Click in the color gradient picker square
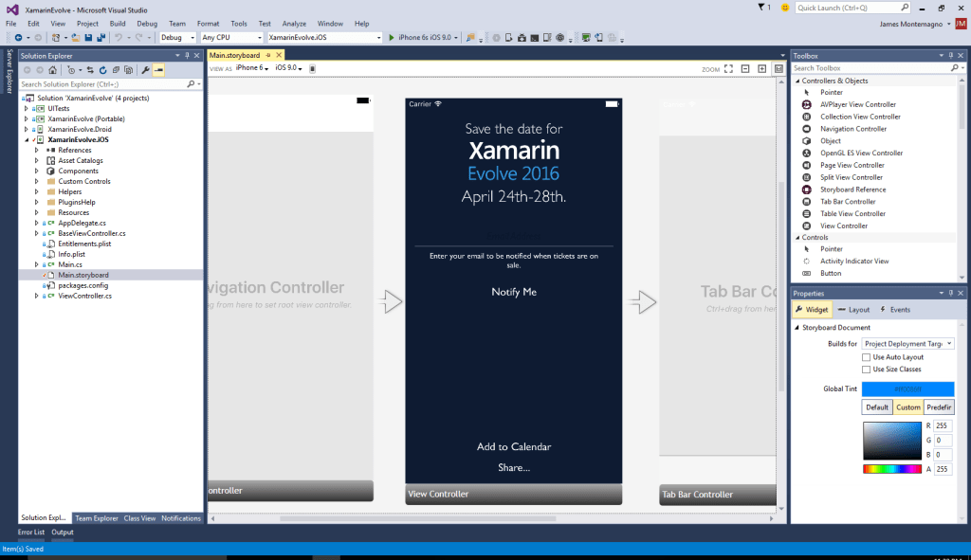 (x=892, y=441)
